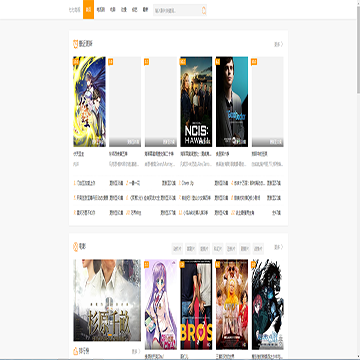Click the orange badge on the purple-haired anime poster
This screenshot has height=360, width=360.
[x=147, y=265]
